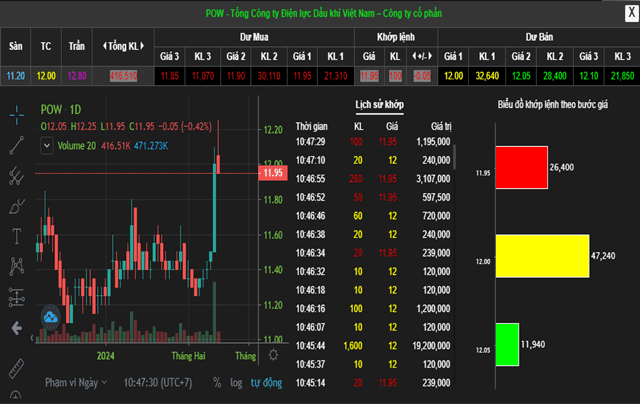
Task: Click the Dư Mua KL 1 value 21,310
Action: pyautogui.click(x=336, y=76)
